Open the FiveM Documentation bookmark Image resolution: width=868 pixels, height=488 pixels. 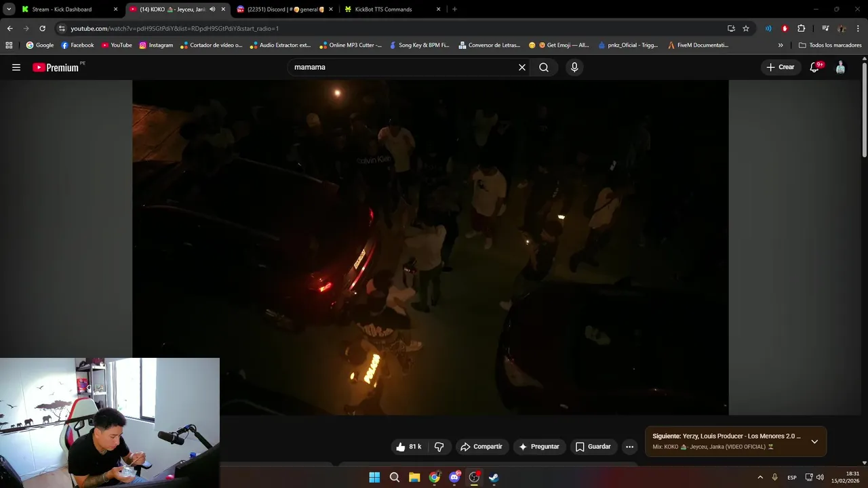698,45
